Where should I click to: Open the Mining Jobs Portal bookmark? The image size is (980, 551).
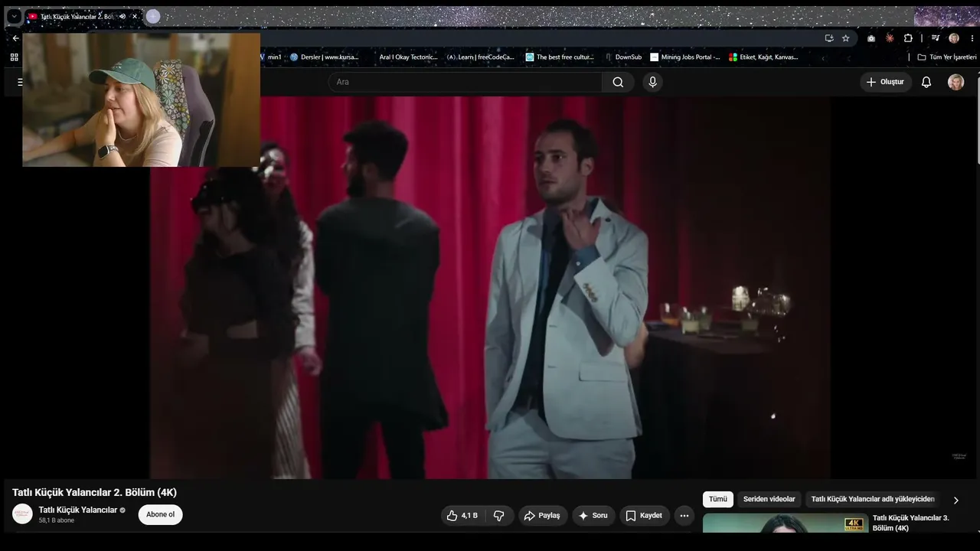point(685,57)
